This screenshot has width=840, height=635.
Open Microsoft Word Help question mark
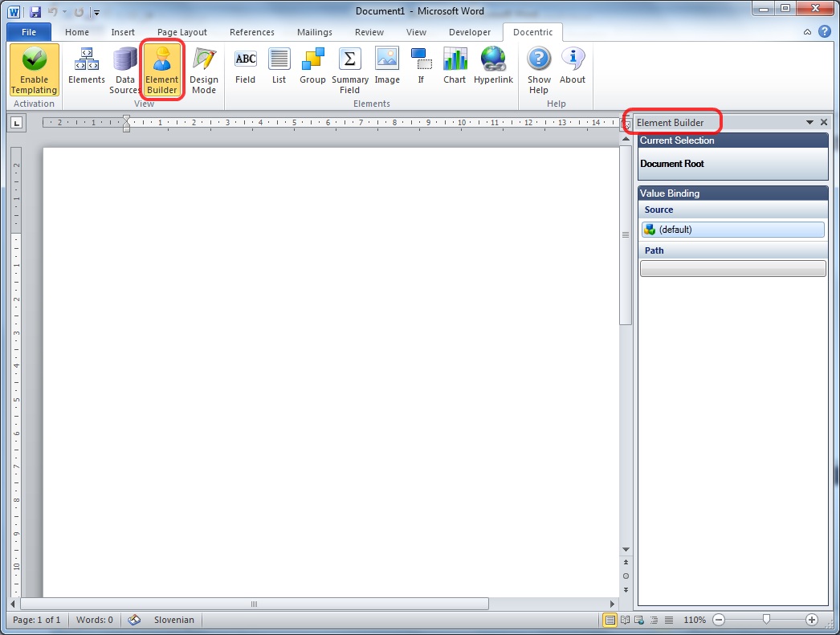click(825, 31)
